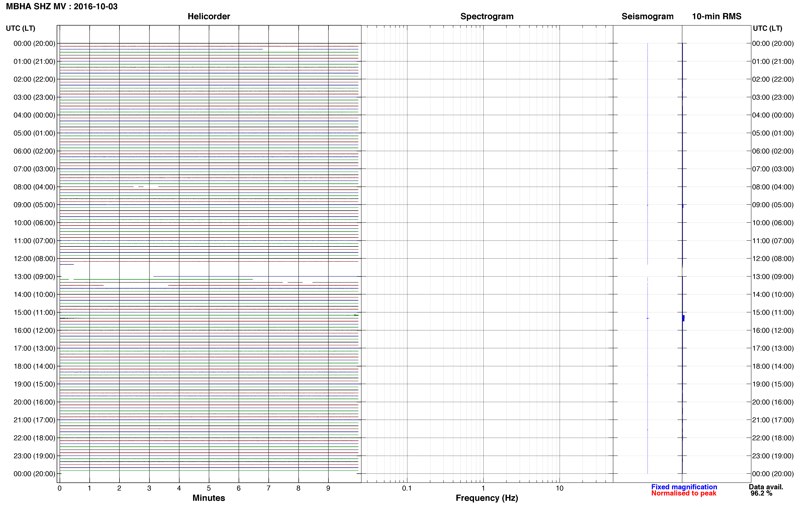Click the seismogram spike near 15:00
This screenshot has height=508, width=812.
[x=648, y=318]
